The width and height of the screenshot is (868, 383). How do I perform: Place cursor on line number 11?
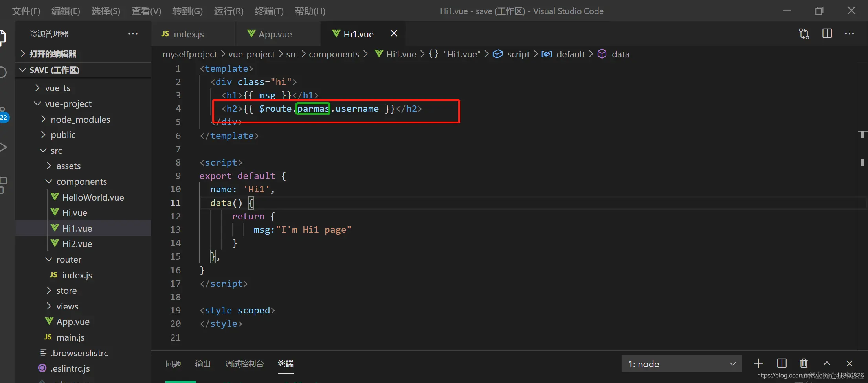175,203
